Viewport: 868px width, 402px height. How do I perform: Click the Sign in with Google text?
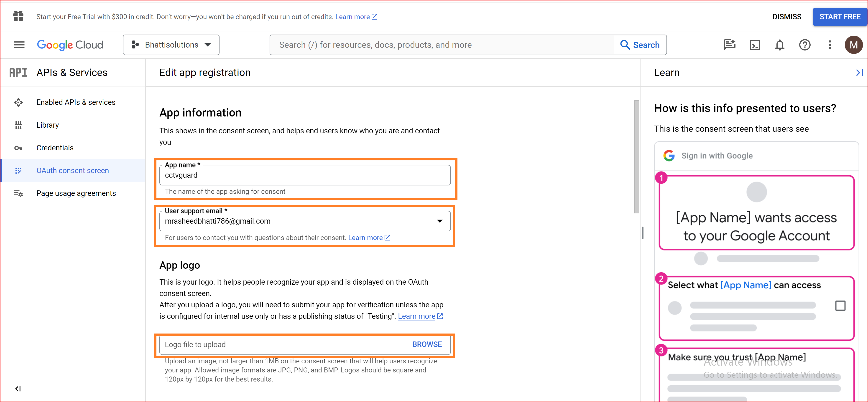tap(717, 156)
